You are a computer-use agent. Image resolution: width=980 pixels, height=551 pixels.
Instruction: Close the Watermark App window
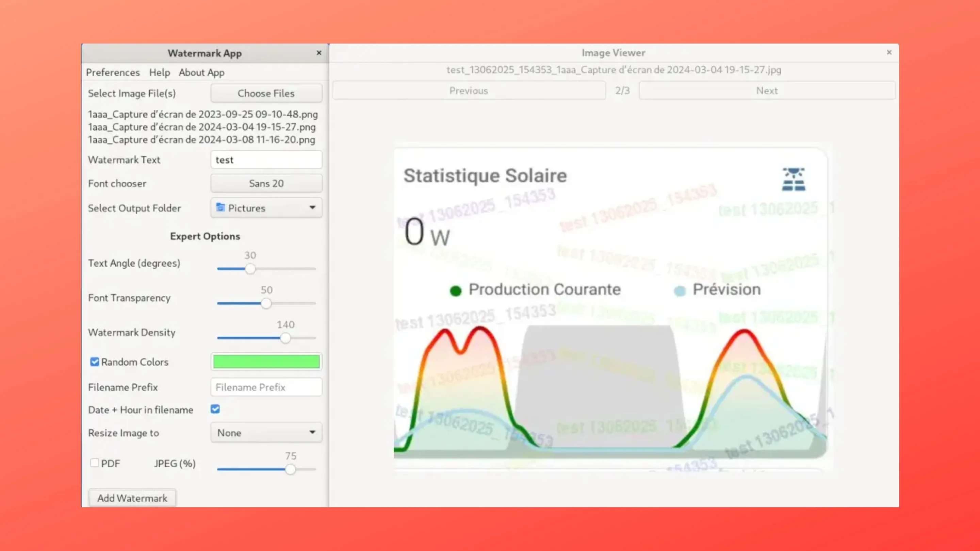coord(319,53)
